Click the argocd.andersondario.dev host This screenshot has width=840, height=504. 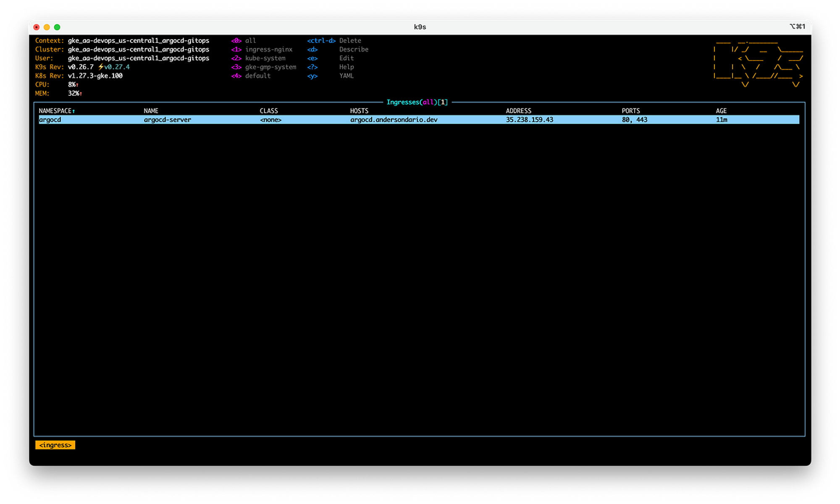[x=394, y=120]
